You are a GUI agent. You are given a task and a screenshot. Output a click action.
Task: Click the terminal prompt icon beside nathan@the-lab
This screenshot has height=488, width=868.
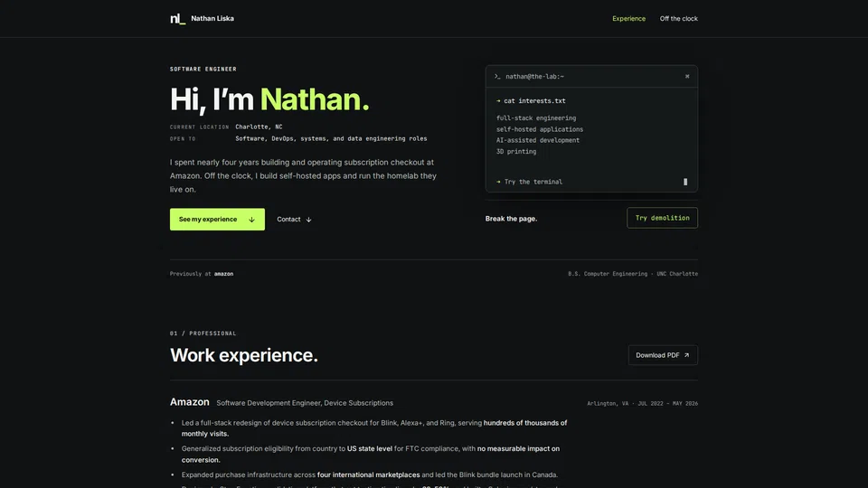click(x=497, y=76)
